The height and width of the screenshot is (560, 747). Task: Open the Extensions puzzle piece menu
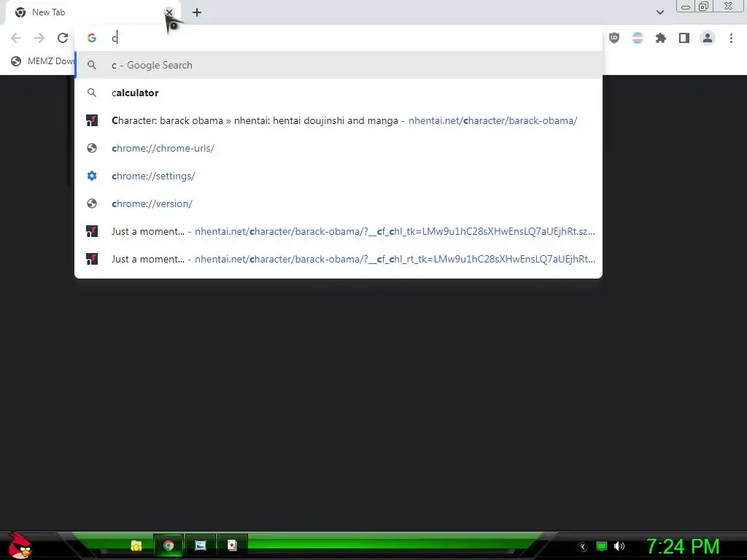pyautogui.click(x=661, y=38)
